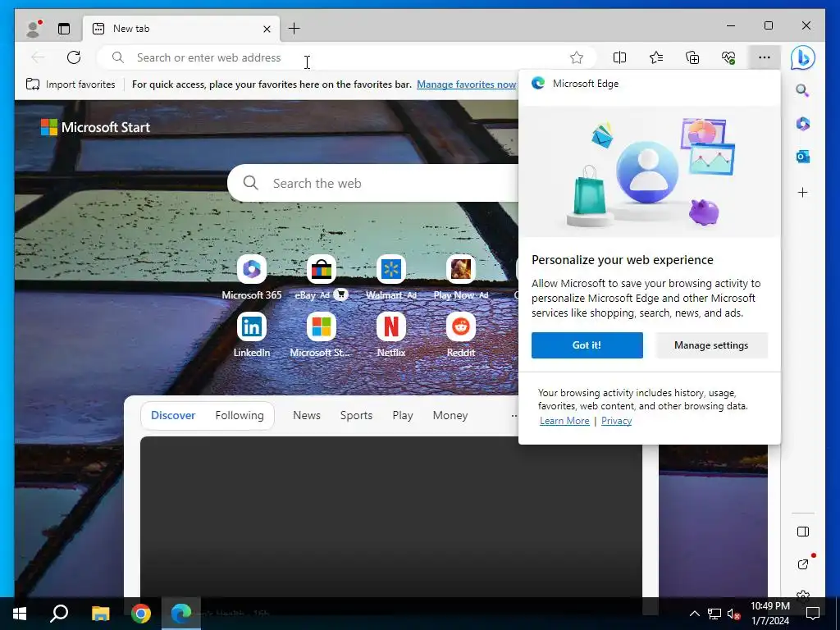This screenshot has width=840, height=630.
Task: Open the Privacy link
Action: pos(616,421)
